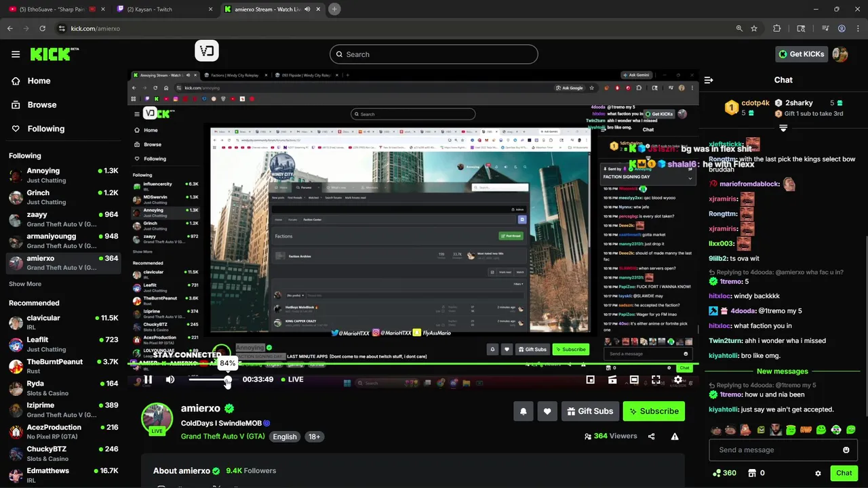Go to Home in sidebar
The height and width of the screenshot is (488, 868).
tap(31, 81)
